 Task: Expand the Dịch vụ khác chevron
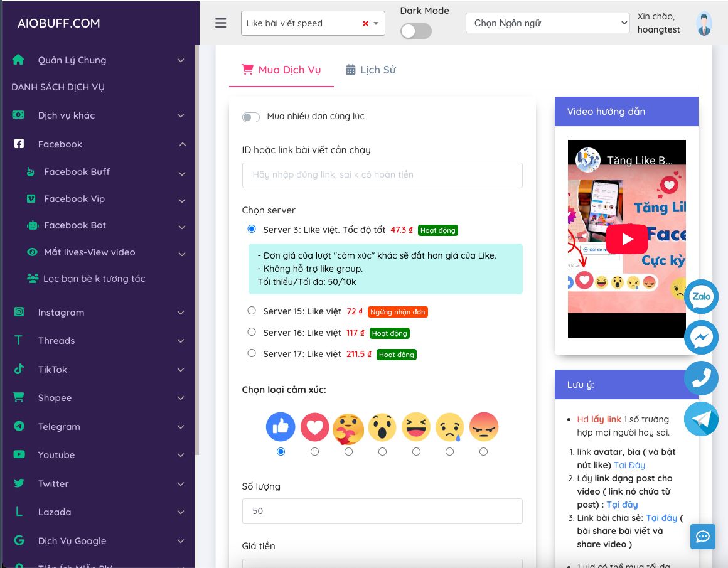click(181, 115)
